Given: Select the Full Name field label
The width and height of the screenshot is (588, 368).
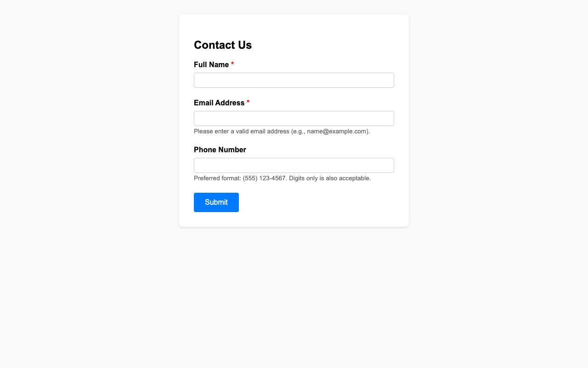Looking at the screenshot, I should pos(211,65).
